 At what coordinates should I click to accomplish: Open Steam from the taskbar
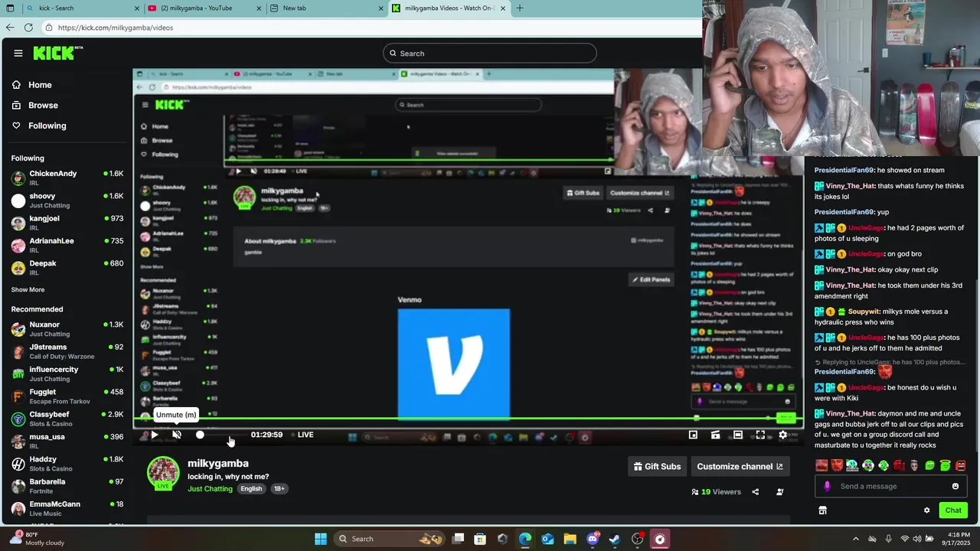615,539
